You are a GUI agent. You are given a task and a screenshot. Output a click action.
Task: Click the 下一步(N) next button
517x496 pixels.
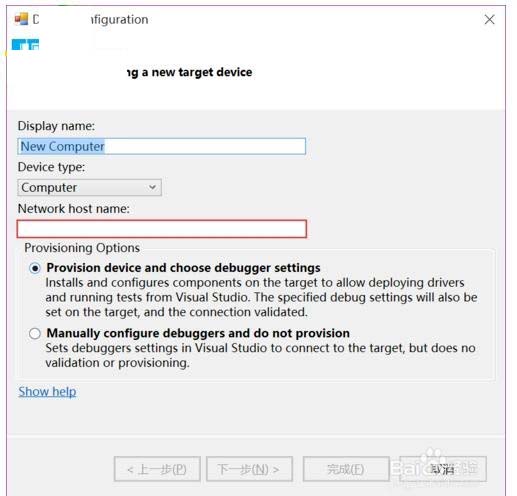tap(249, 469)
